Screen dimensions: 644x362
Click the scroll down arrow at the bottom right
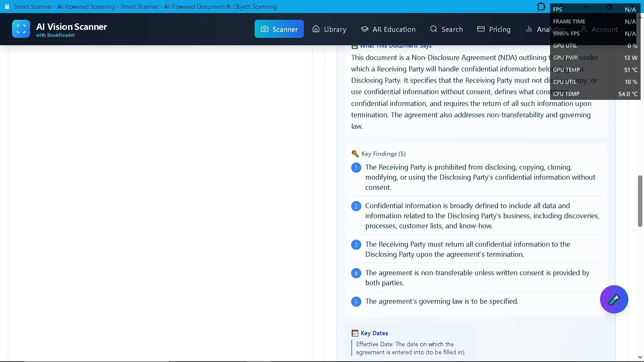tap(640, 358)
